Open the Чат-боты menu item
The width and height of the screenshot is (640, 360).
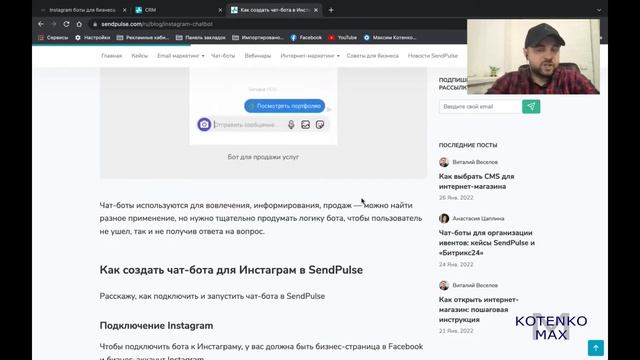pos(223,56)
